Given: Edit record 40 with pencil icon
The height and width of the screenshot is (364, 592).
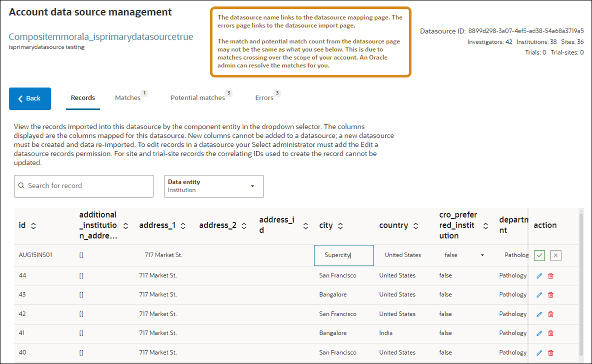Looking at the screenshot, I should click(x=539, y=353).
